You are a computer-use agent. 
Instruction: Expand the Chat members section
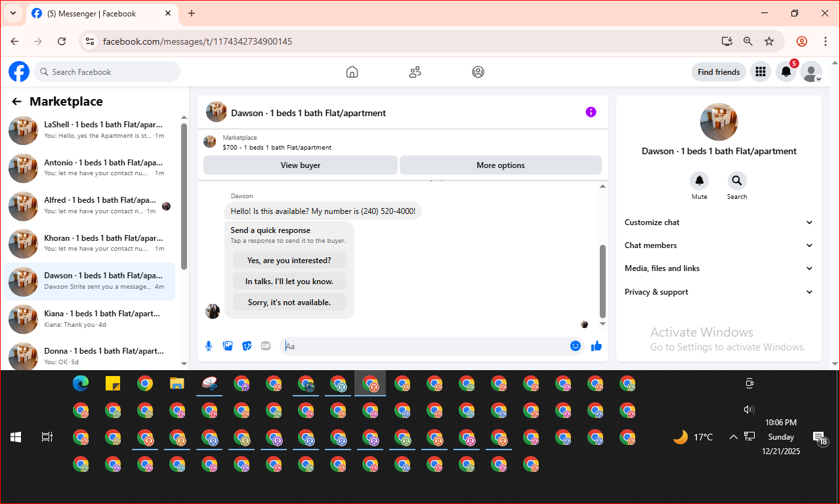tap(719, 245)
